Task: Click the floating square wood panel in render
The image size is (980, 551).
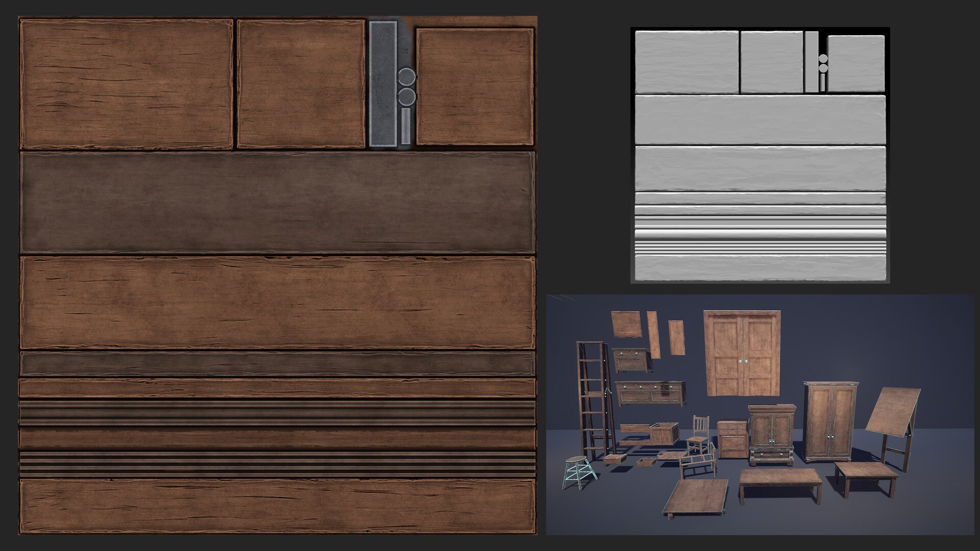Action: tap(626, 324)
